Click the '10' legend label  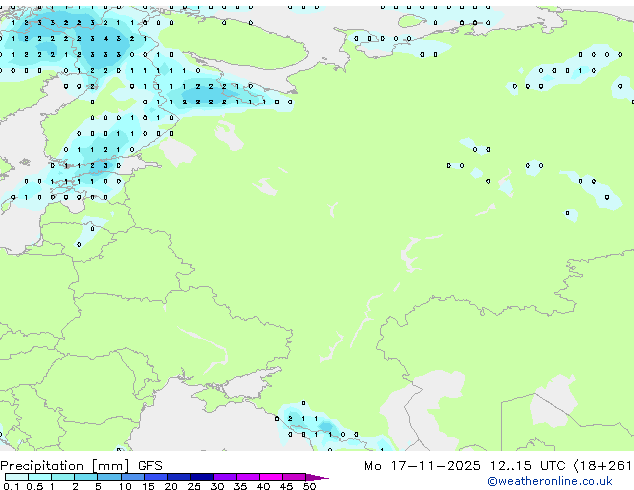(x=125, y=486)
